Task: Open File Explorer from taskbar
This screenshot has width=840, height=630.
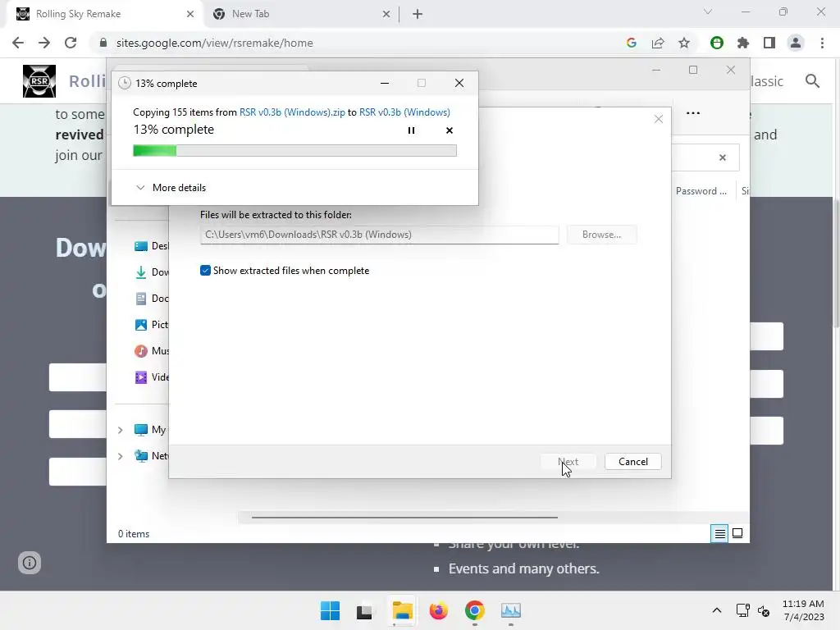Action: [402, 610]
